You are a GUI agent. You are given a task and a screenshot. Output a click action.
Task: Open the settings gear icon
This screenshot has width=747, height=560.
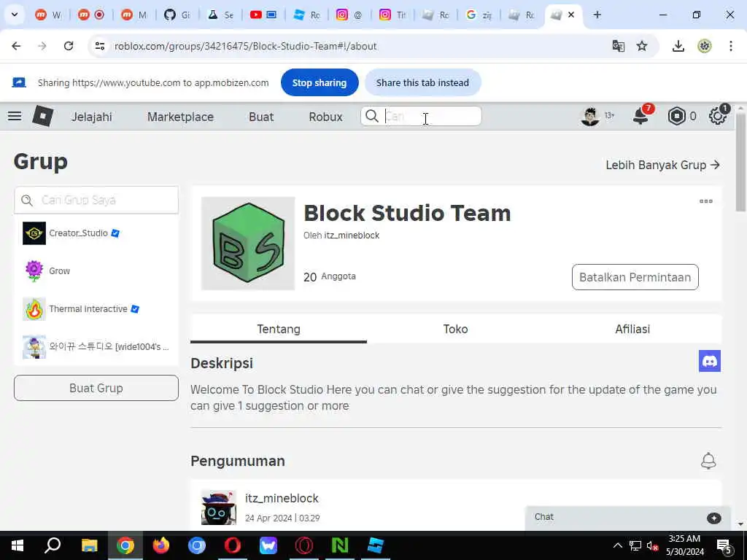coord(718,116)
